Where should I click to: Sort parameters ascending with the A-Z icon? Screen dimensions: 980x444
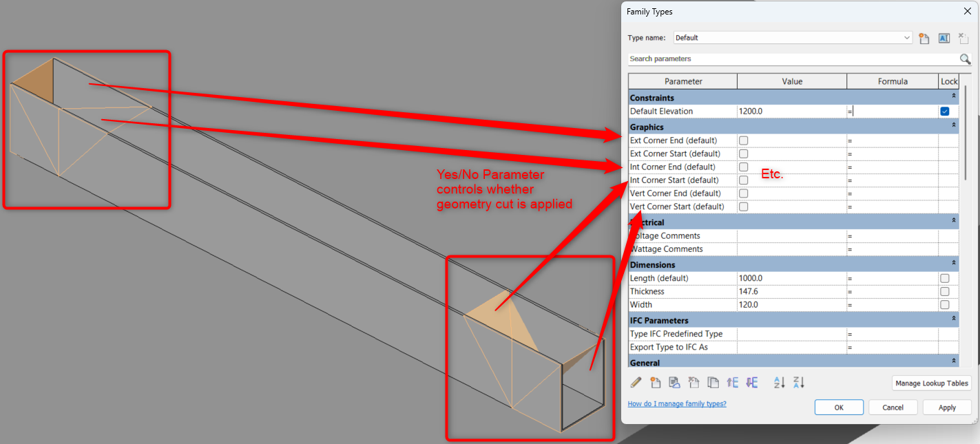click(x=779, y=382)
